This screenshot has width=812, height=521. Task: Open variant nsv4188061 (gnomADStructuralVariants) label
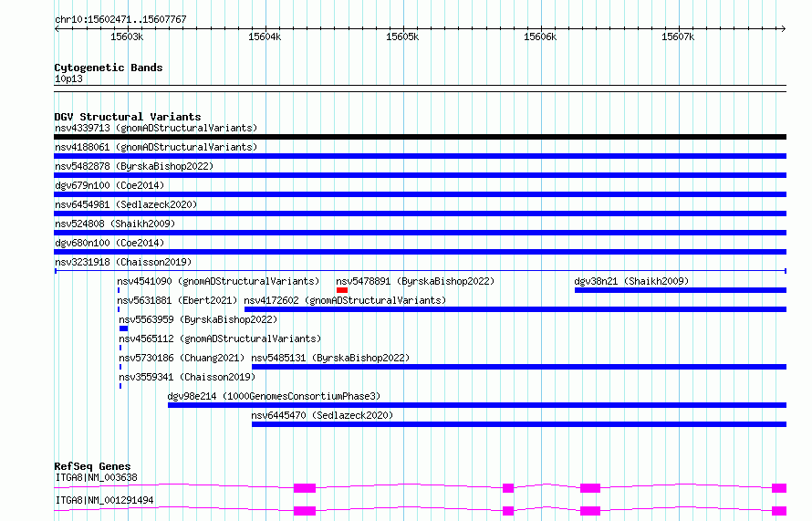(x=156, y=147)
